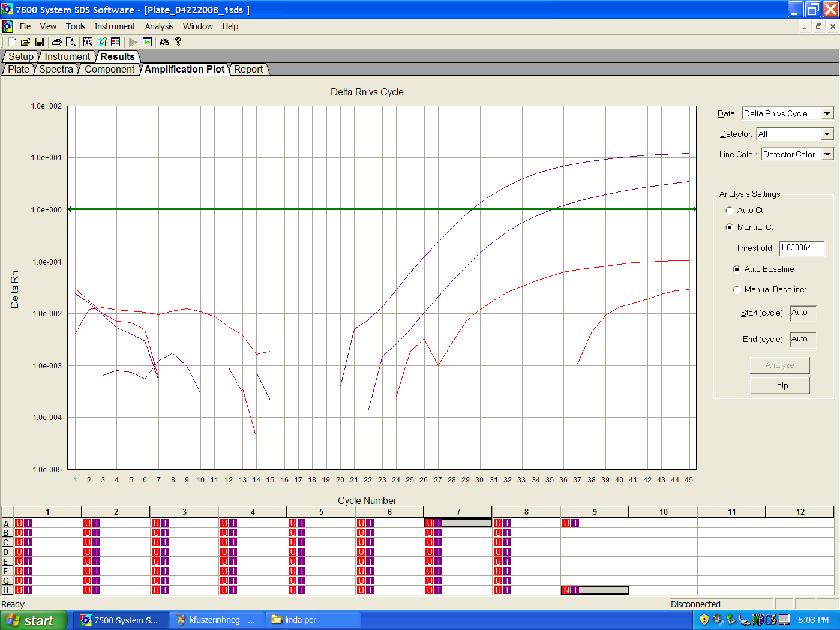The height and width of the screenshot is (630, 840).
Task: Click the Safely Remove Hardware tray icon
Action: tap(731, 620)
